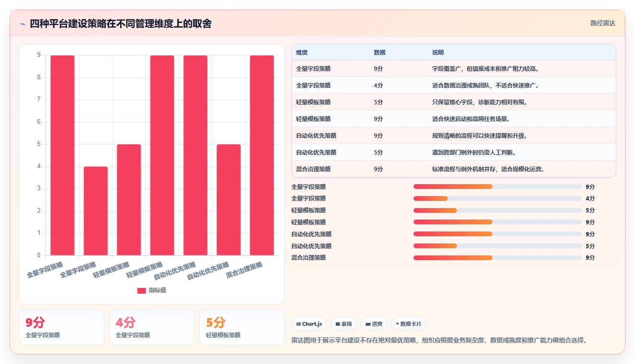Click the cell 遇到跨部门例外时仍需人工判断。
635x364 pixels.
tap(474, 153)
